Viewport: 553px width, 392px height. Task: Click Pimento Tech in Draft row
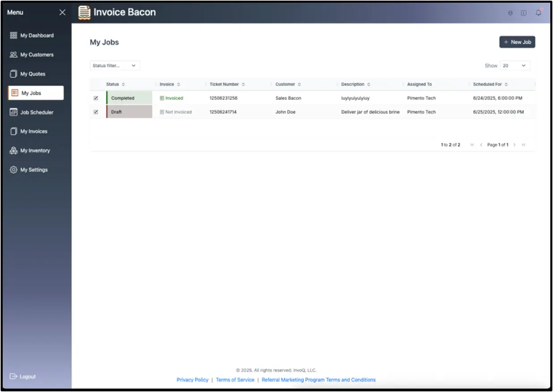(421, 112)
